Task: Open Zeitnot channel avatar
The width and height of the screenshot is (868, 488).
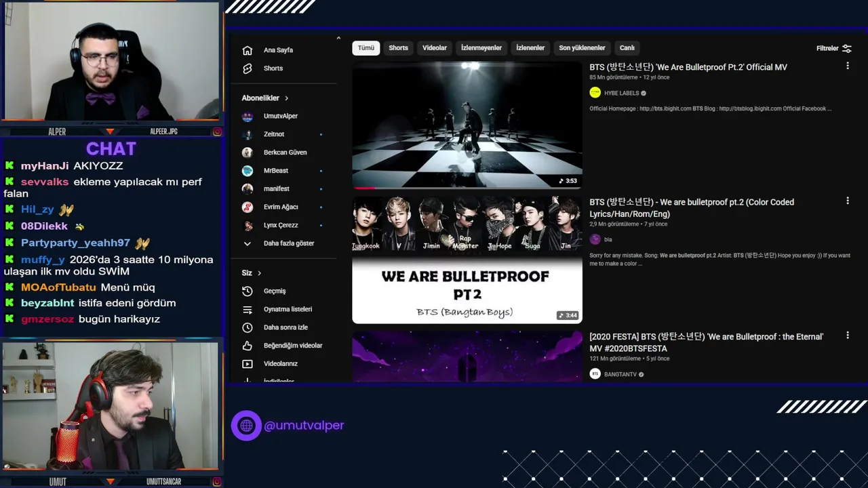Action: pyautogui.click(x=248, y=134)
